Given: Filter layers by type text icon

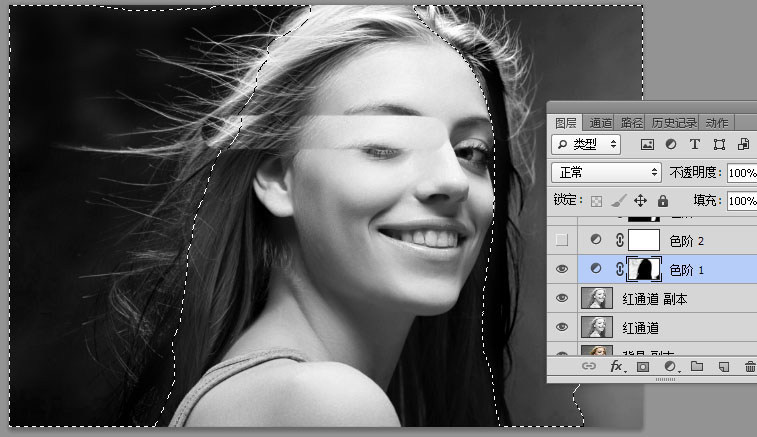Looking at the screenshot, I should [693, 145].
